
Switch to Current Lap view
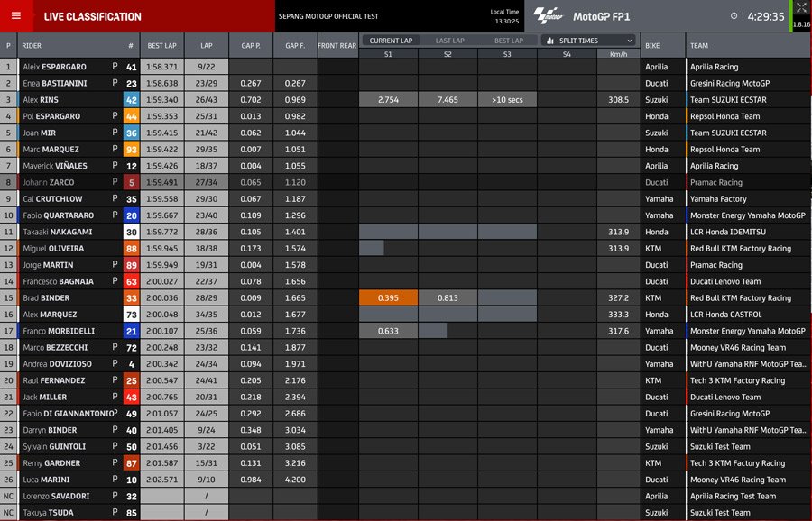(x=389, y=41)
